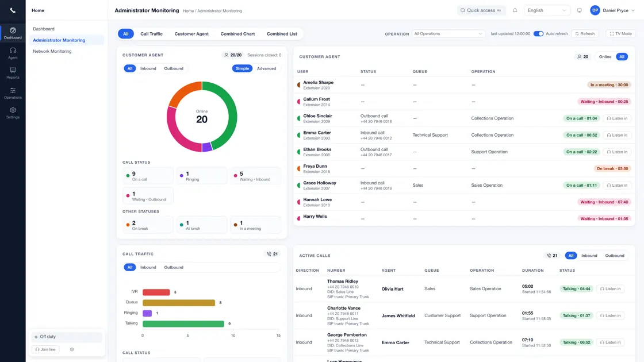Click the call count icon in Call Traffic
Viewport: 644px width, 362px height.
(x=269, y=254)
